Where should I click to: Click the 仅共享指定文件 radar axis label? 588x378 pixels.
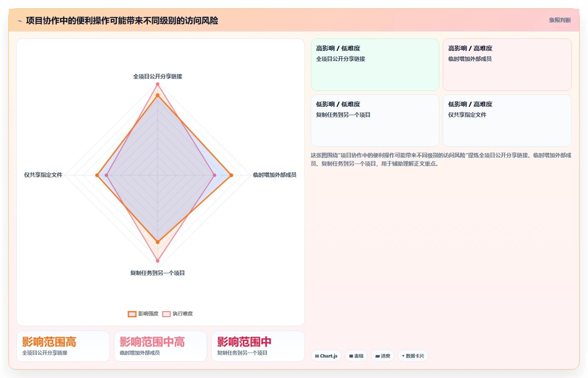pyautogui.click(x=43, y=175)
